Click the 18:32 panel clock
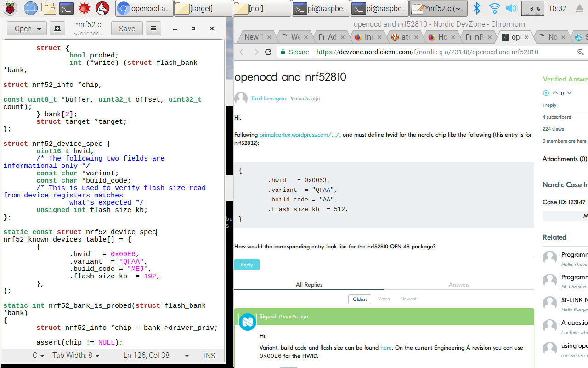The height and width of the screenshot is (368, 588). [557, 8]
